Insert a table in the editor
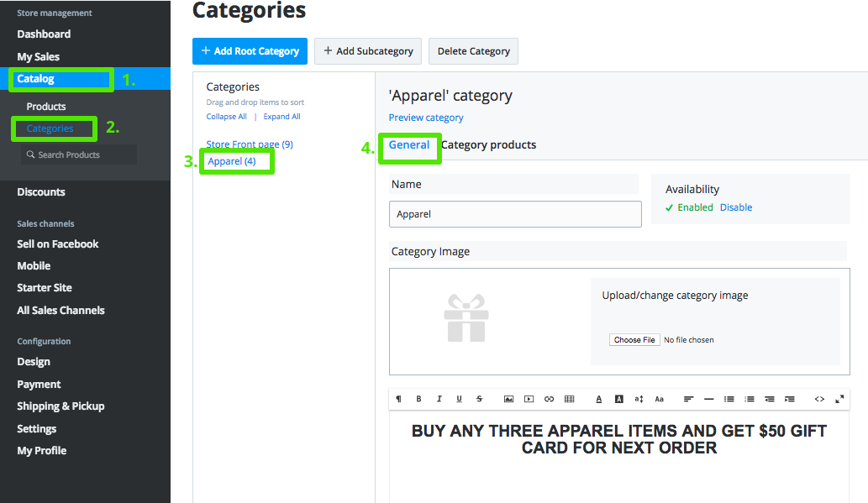The image size is (868, 503). pos(569,399)
